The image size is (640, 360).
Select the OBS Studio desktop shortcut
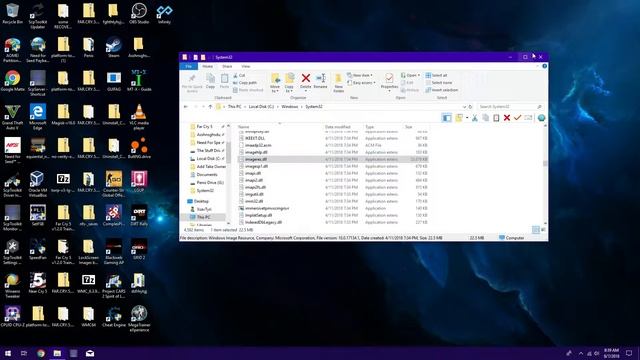[x=139, y=14]
